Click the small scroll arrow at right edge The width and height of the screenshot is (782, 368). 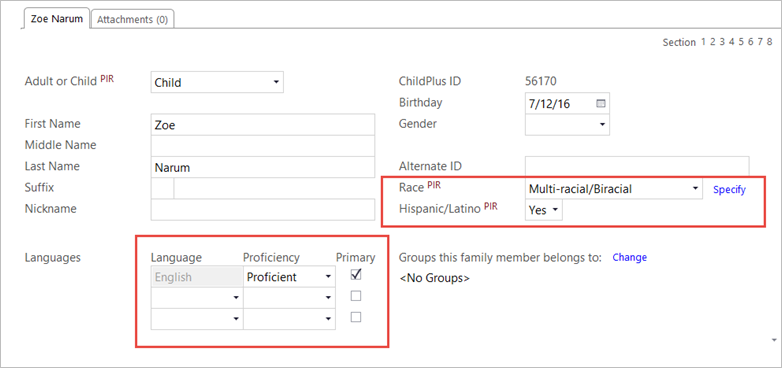774,340
